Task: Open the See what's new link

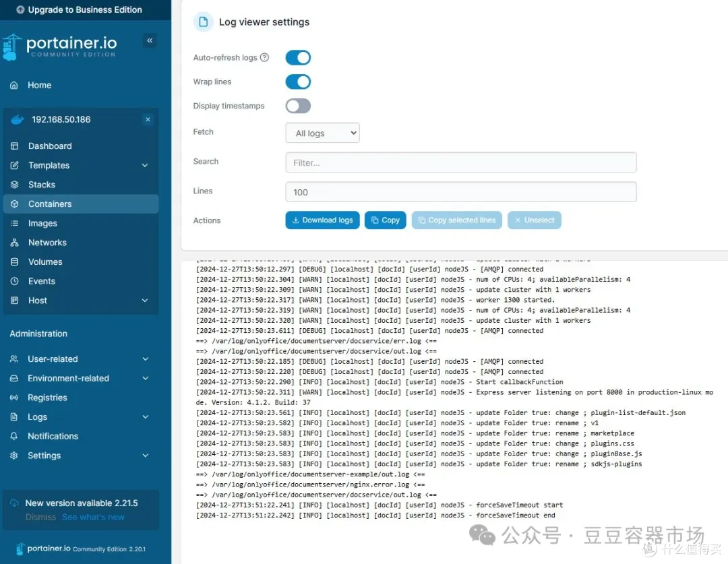Action: click(93, 517)
